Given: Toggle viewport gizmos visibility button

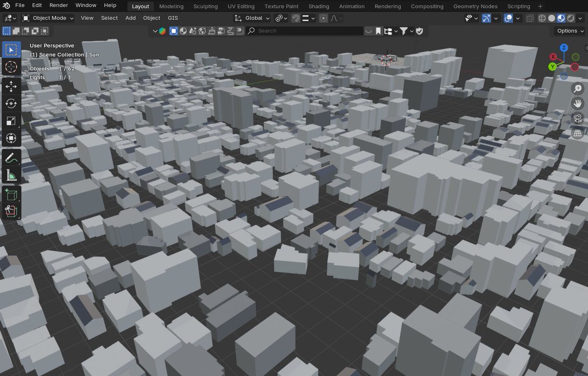Looking at the screenshot, I should coord(487,18).
